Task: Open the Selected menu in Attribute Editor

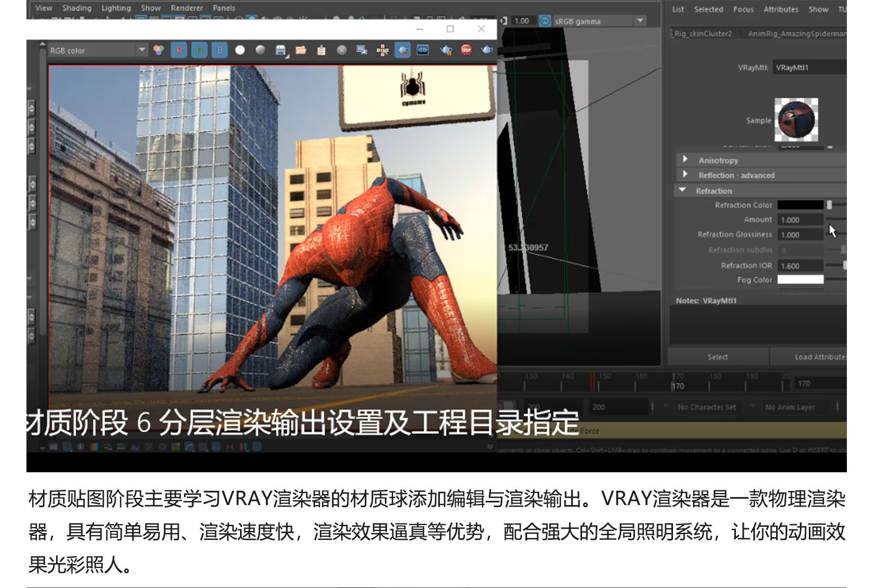Action: (708, 9)
